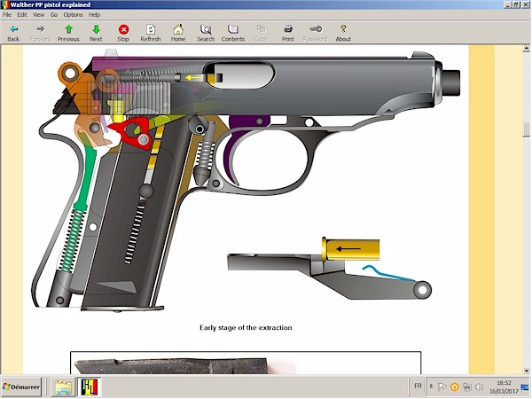The width and height of the screenshot is (532, 399).
Task: Open the file explorer taskbar icon
Action: 63,387
